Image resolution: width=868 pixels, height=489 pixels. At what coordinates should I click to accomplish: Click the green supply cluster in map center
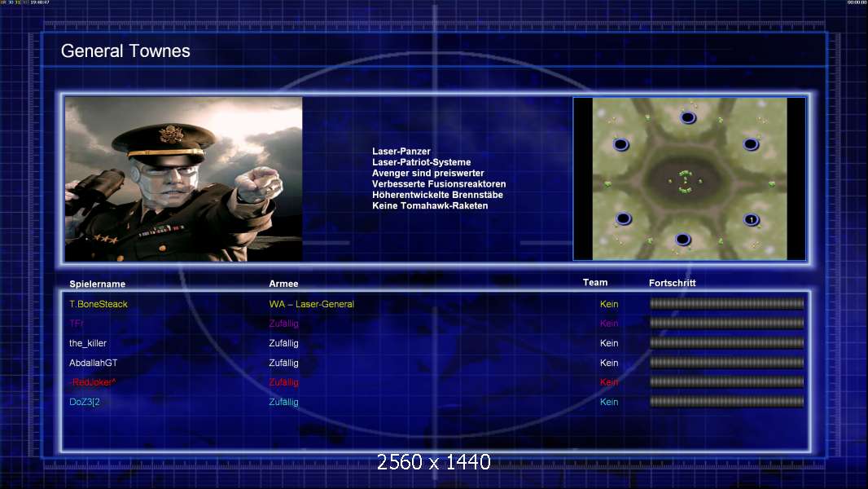686,182
